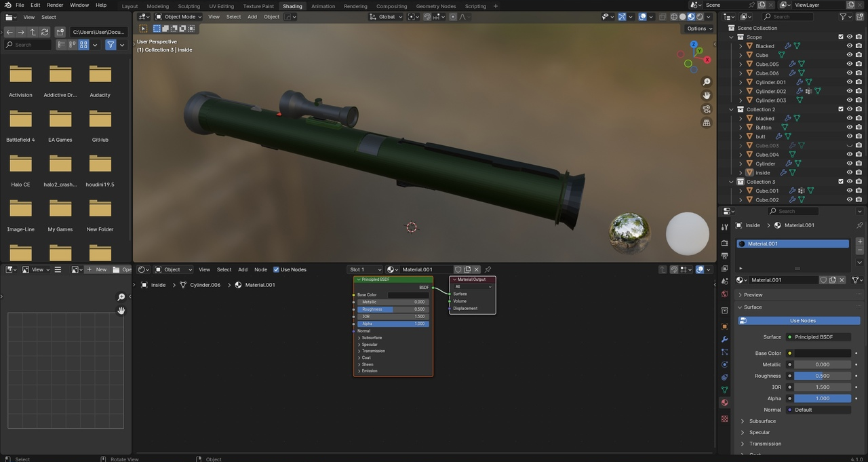This screenshot has height=462, width=868.
Task: Pin the node editor material
Action: 488,269
